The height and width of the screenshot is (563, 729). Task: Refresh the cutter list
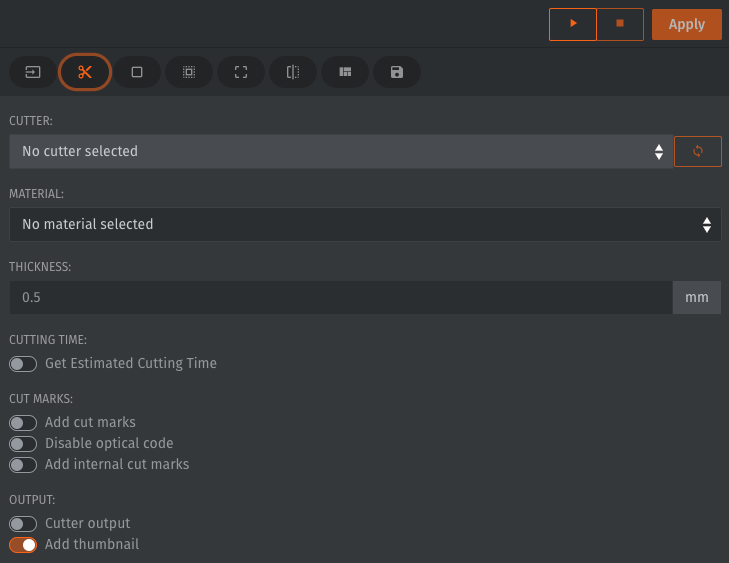tap(698, 151)
